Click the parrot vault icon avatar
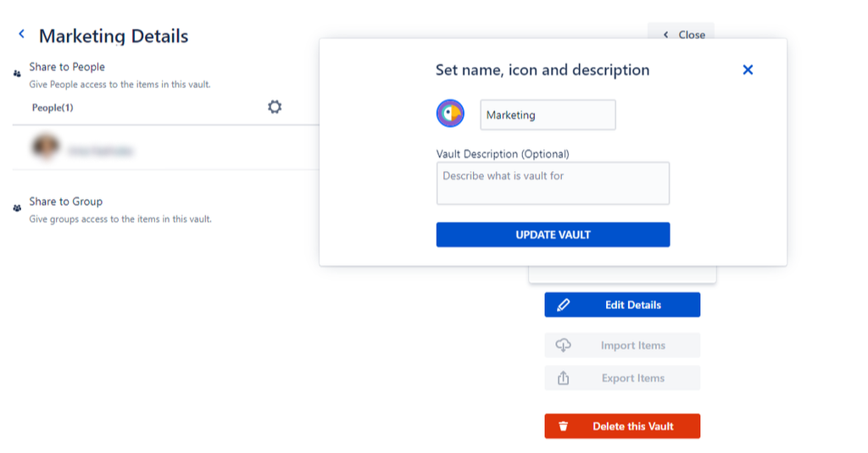The image size is (868, 453). click(x=450, y=113)
